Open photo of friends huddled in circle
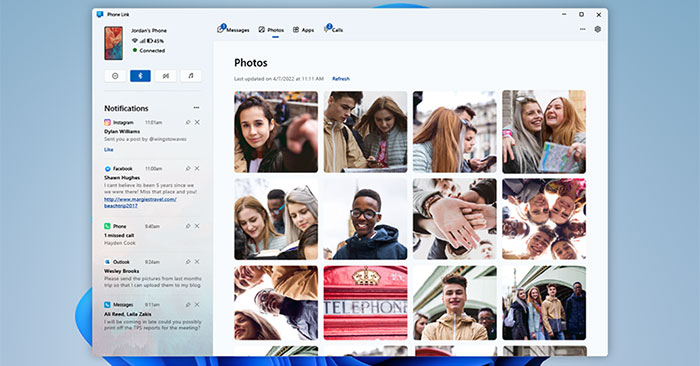700x366 pixels. point(544,219)
